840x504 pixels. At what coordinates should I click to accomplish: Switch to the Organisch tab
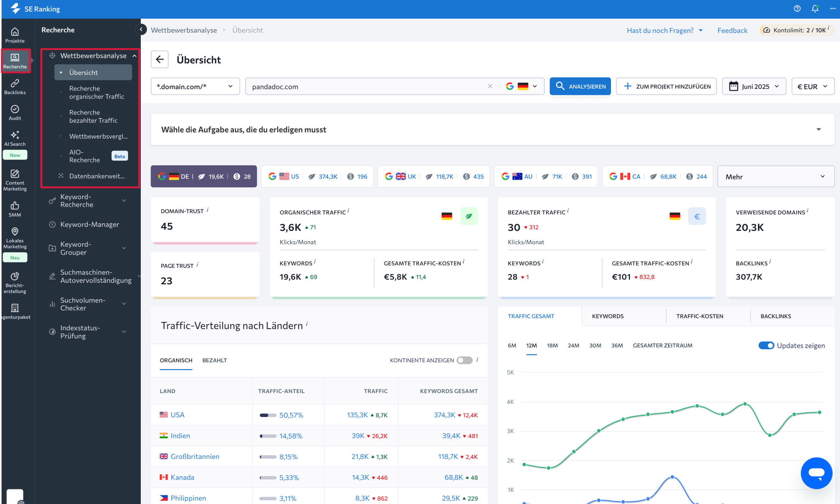pyautogui.click(x=176, y=360)
